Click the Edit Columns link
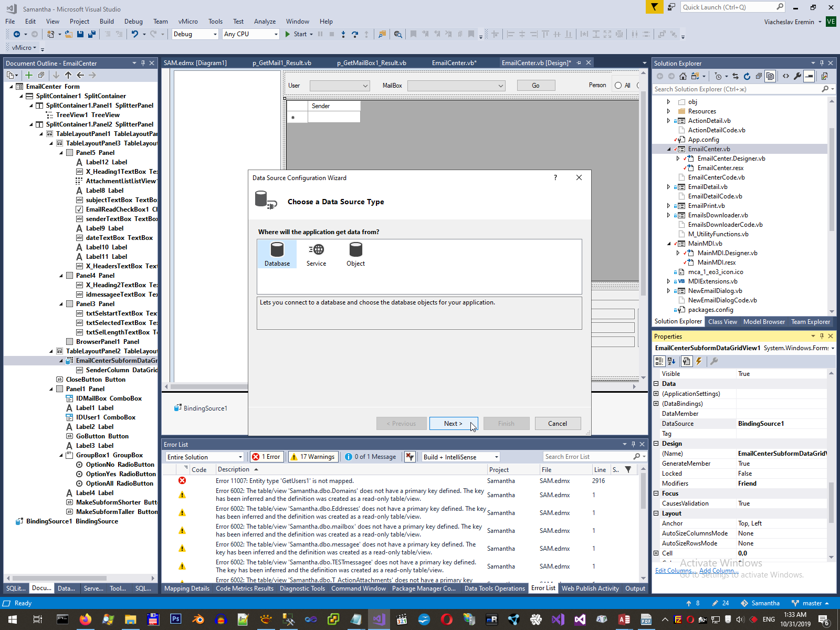This screenshot has height=630, width=840. coord(676,571)
